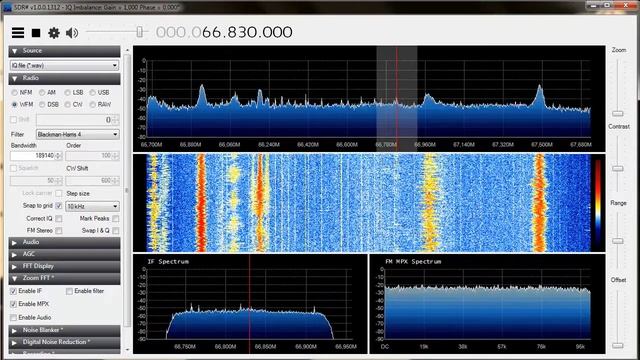Expand the Noise Blanker panel

click(64, 330)
